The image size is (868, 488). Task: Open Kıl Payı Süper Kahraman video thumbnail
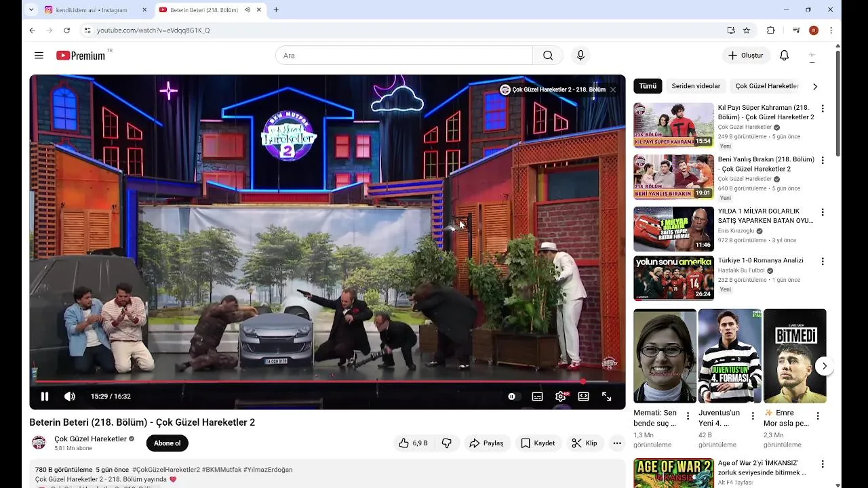(673, 125)
